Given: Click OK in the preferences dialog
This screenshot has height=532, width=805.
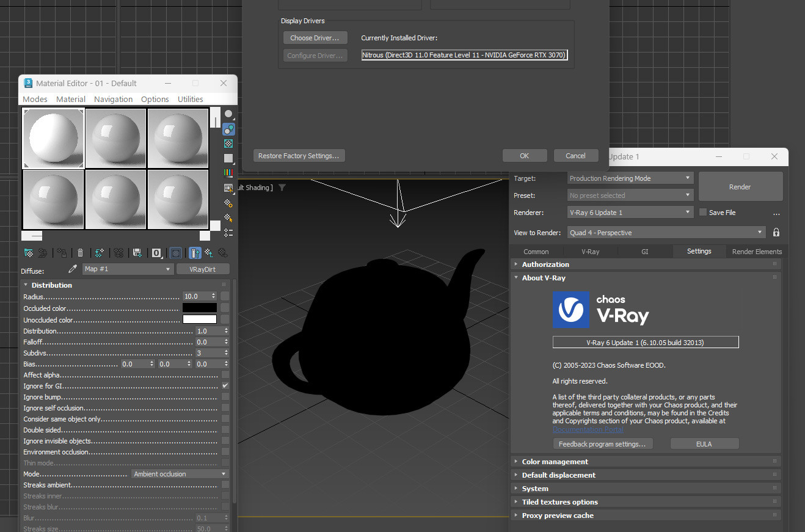Looking at the screenshot, I should tap(524, 156).
